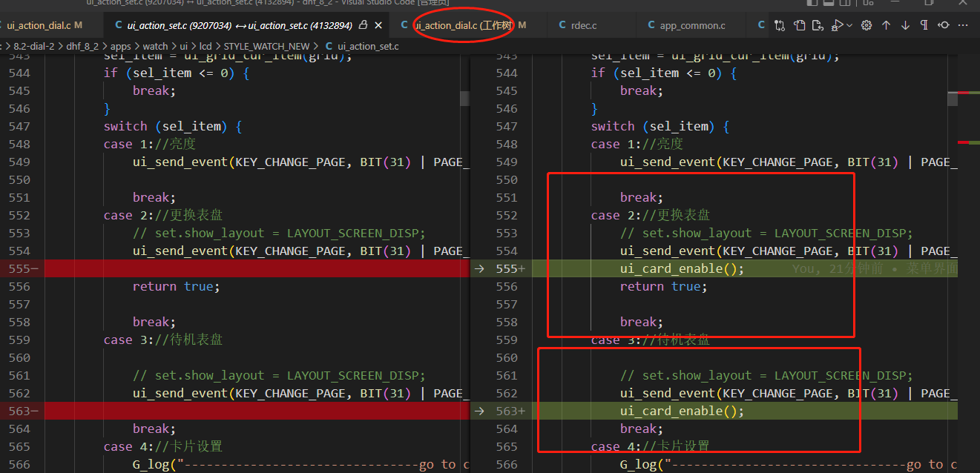The height and width of the screenshot is (473, 980).
Task: Expand the run button dropdown chevron
Action: 849,25
